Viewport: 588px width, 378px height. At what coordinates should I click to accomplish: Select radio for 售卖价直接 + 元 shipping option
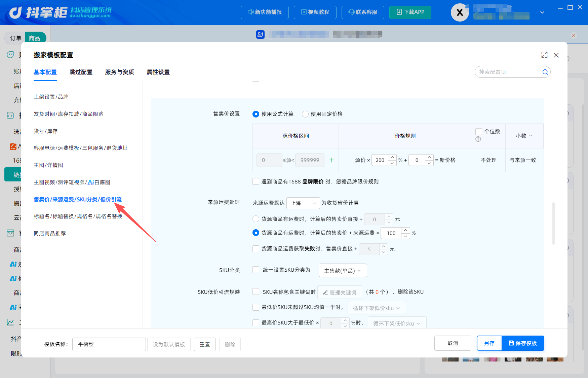pyautogui.click(x=256, y=219)
